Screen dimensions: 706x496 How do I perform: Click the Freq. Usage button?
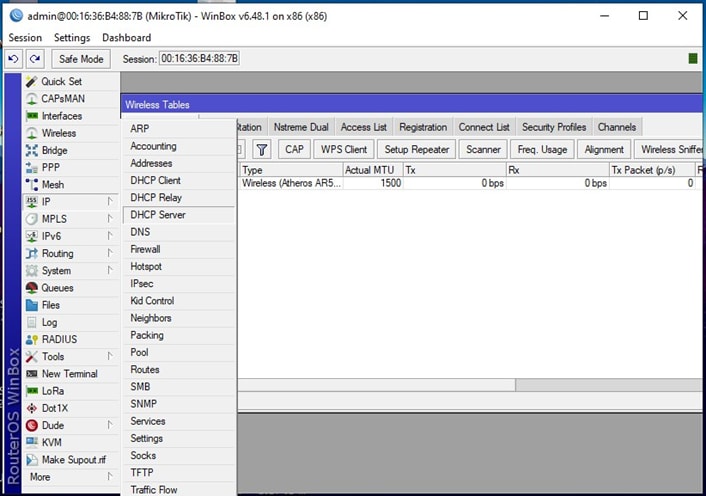pyautogui.click(x=542, y=149)
